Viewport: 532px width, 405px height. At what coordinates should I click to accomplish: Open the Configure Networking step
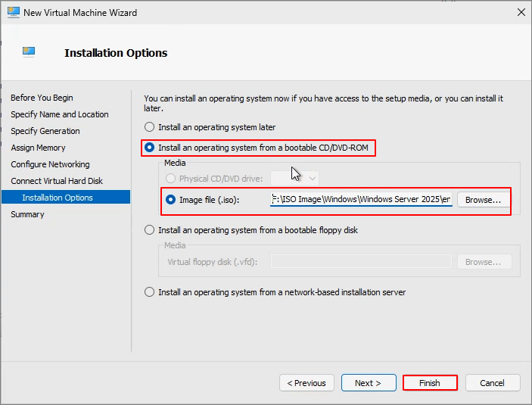(50, 164)
